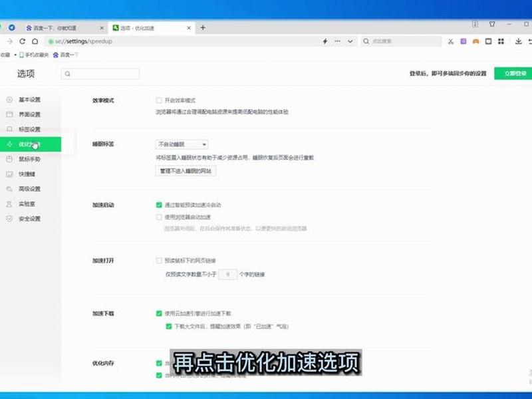
Task: Go to the home page icon
Action: pos(35,41)
